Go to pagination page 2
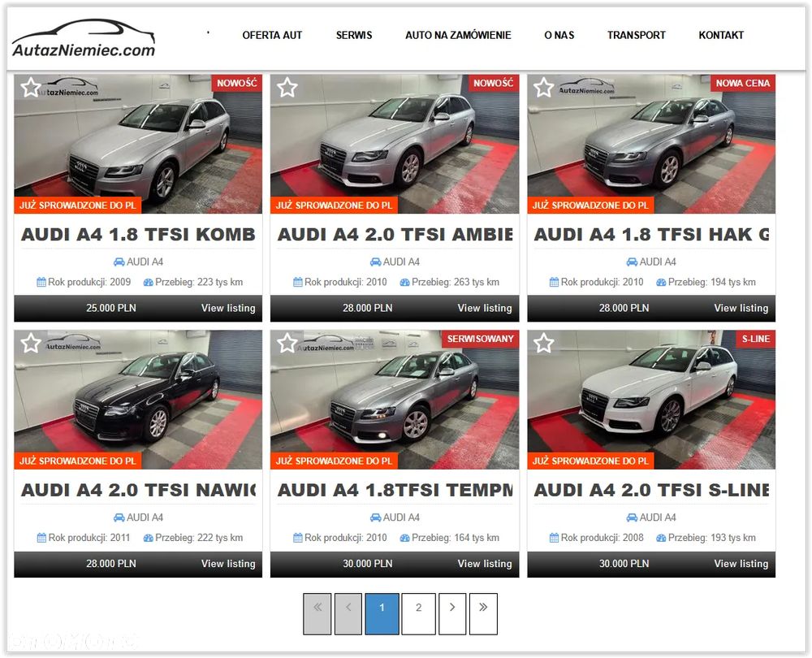Screen dimensions: 812x658 (418, 614)
